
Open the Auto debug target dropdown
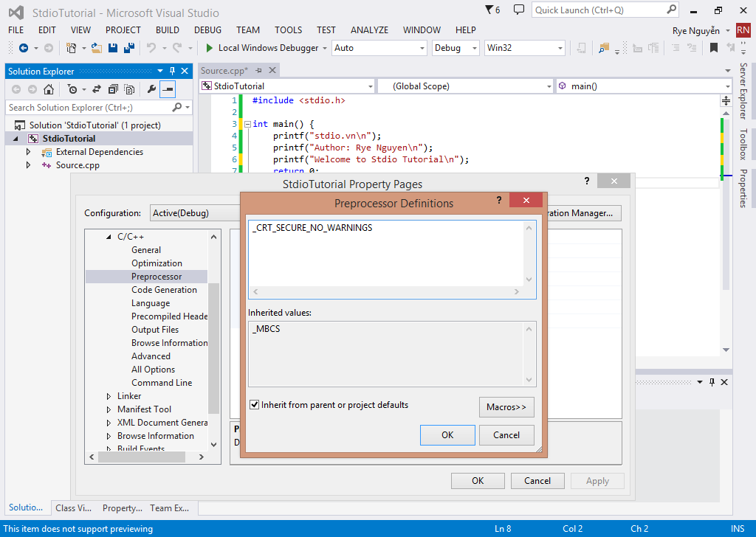point(379,48)
